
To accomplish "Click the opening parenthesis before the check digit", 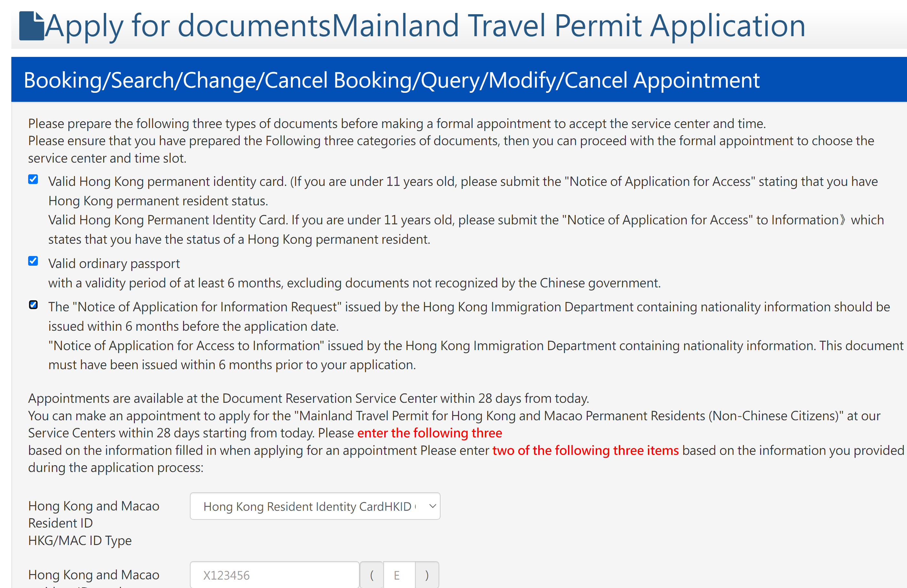I will tap(372, 575).
